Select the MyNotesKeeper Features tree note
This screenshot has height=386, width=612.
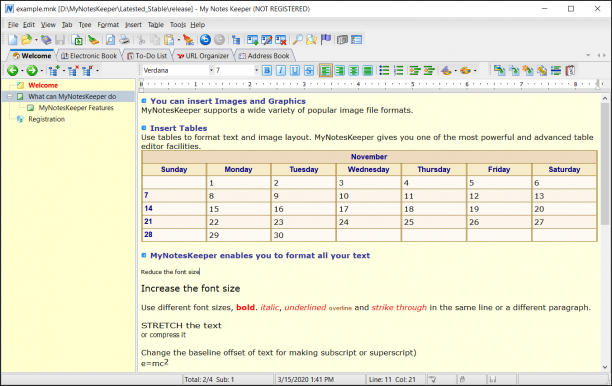pos(76,108)
